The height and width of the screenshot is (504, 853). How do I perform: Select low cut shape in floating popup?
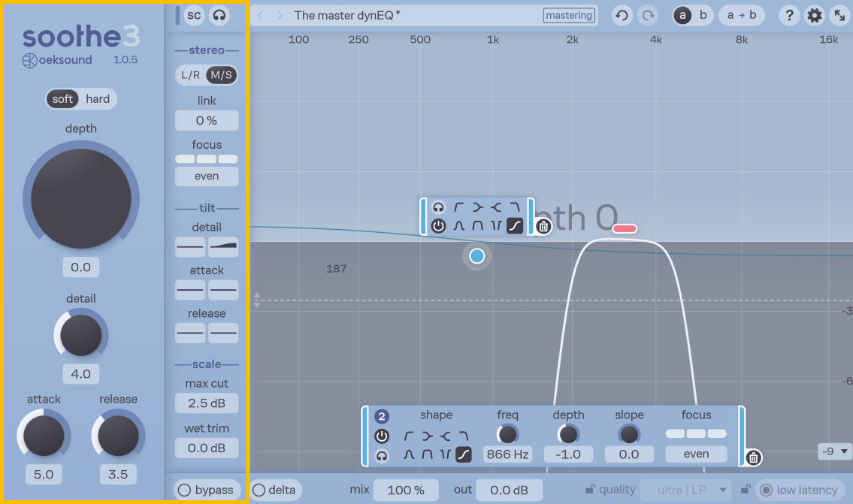tap(458, 207)
